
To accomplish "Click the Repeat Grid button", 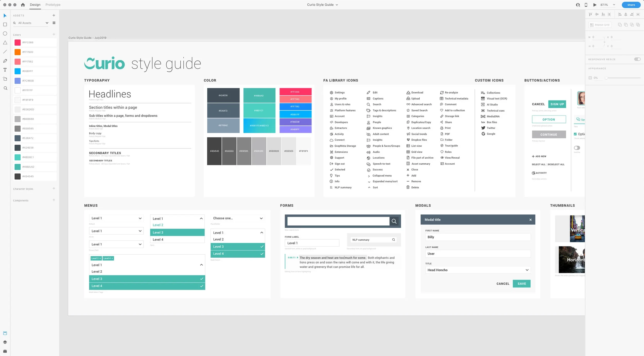I will [600, 25].
